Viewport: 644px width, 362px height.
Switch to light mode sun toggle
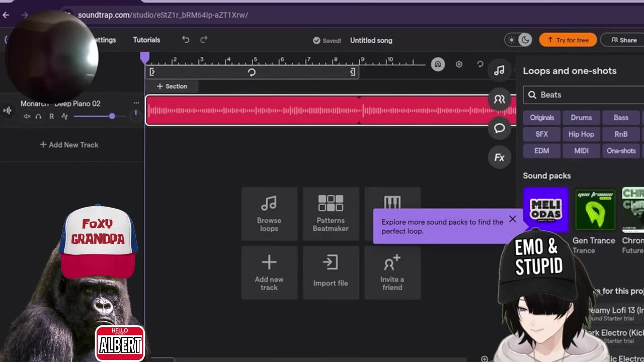[x=512, y=40]
